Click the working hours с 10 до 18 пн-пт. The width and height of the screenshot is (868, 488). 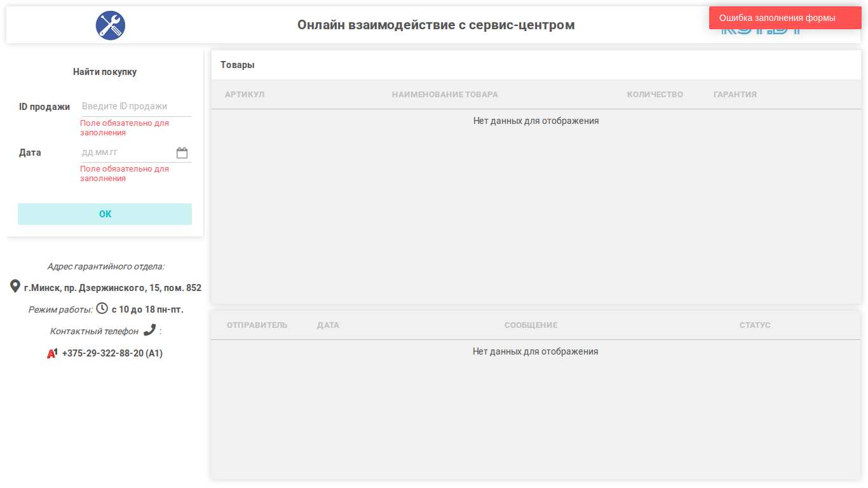(147, 310)
